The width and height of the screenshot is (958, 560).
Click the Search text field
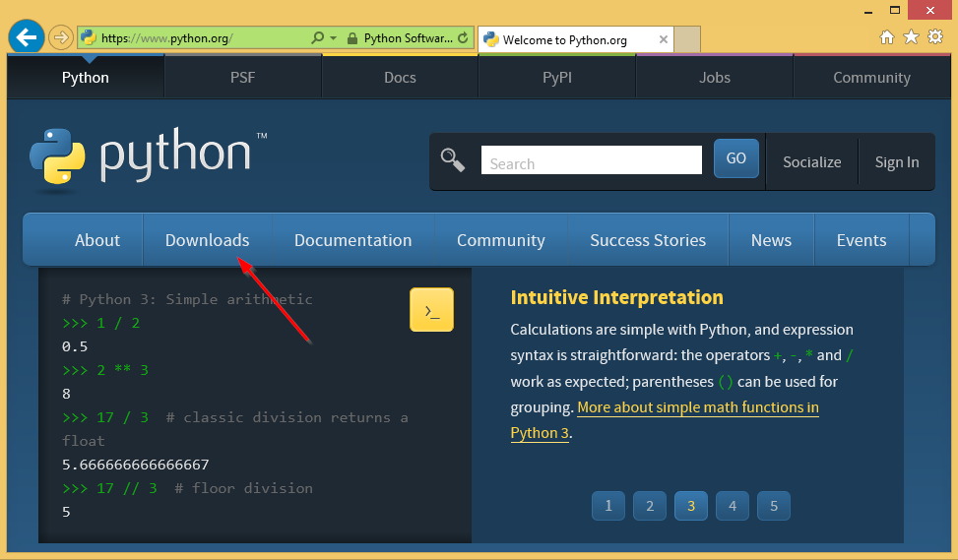[x=592, y=160]
